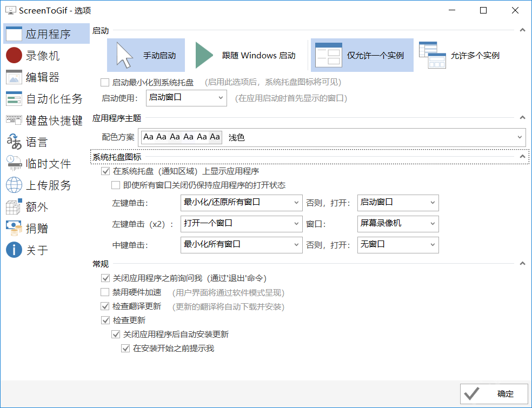Image resolution: width=532 pixels, height=408 pixels.
Task: Open the 左键单击 action dropdown
Action: click(241, 203)
